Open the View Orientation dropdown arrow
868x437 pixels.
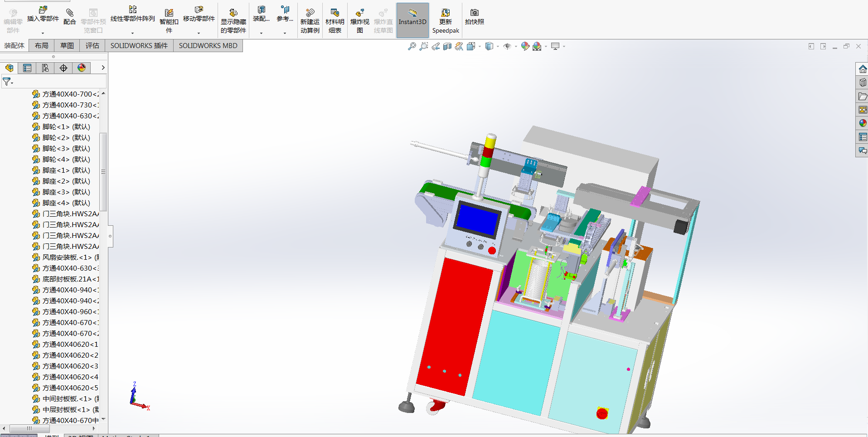pos(480,46)
